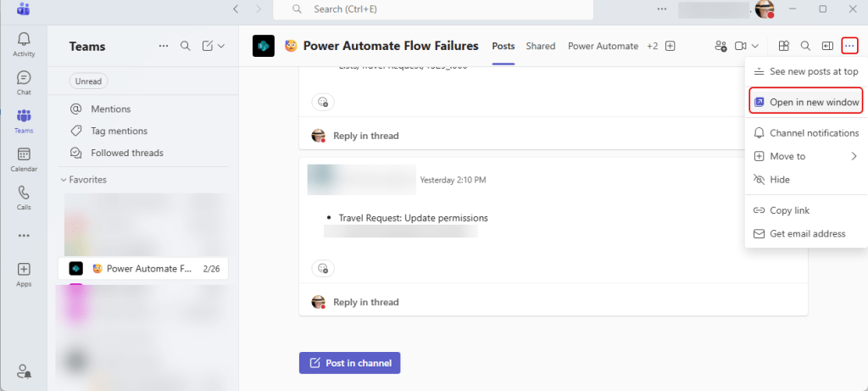Open the Activity feed in sidebar

pyautogui.click(x=24, y=43)
